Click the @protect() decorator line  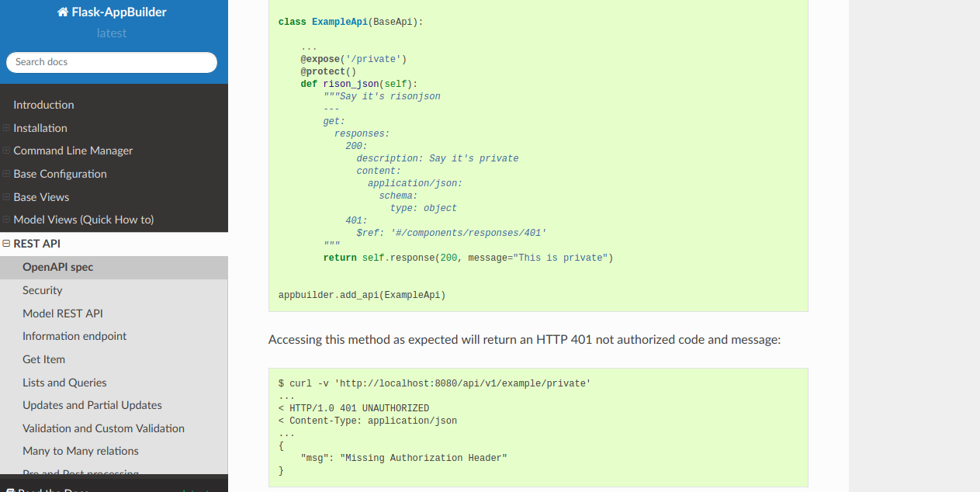pyautogui.click(x=328, y=71)
